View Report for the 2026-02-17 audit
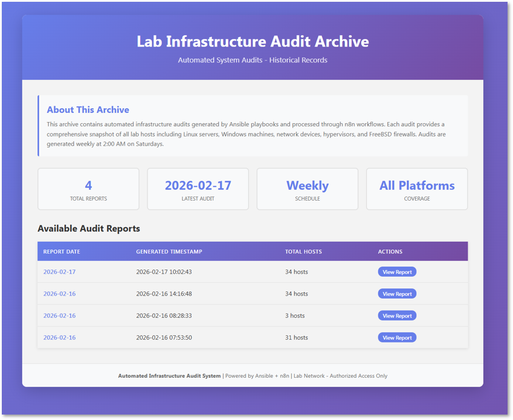Image resolution: width=513 pixels, height=420 pixels. tap(397, 271)
